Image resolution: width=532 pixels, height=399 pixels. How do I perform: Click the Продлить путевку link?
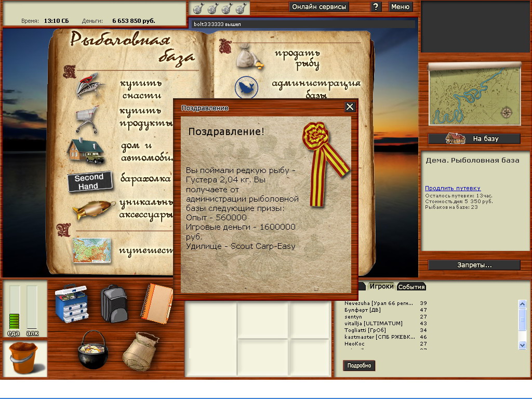(x=453, y=188)
